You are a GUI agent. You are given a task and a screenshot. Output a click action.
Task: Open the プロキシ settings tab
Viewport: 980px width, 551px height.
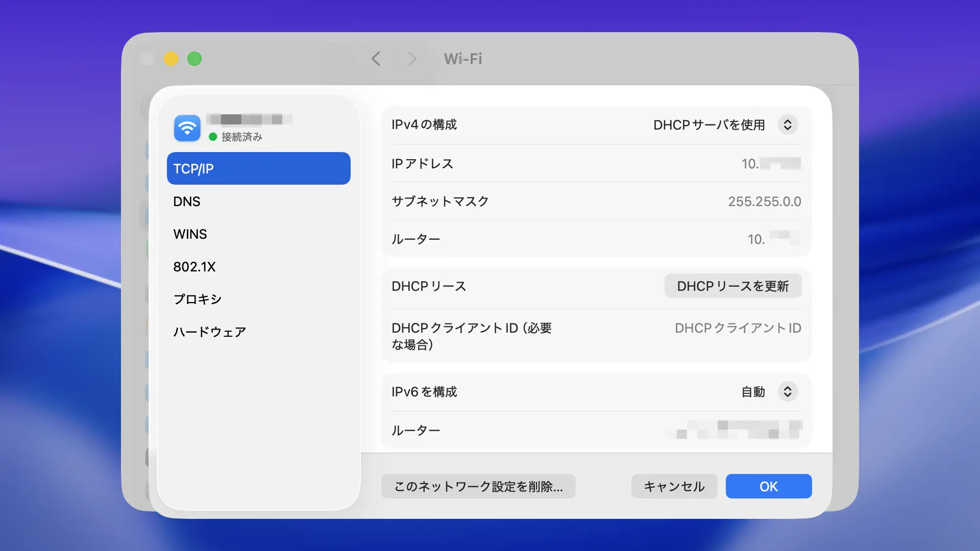pyautogui.click(x=198, y=299)
